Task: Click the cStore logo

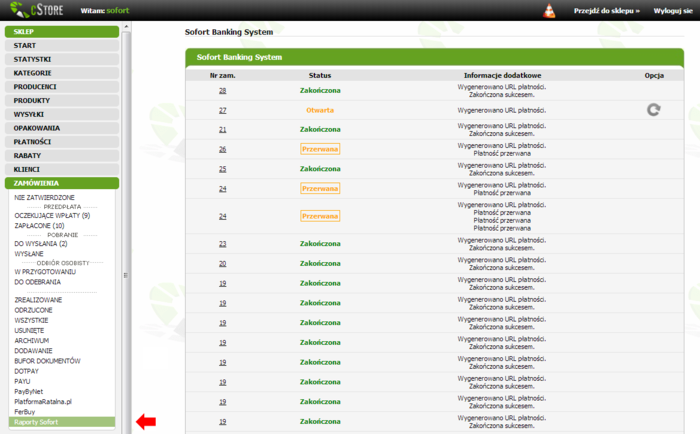Action: coord(37,10)
